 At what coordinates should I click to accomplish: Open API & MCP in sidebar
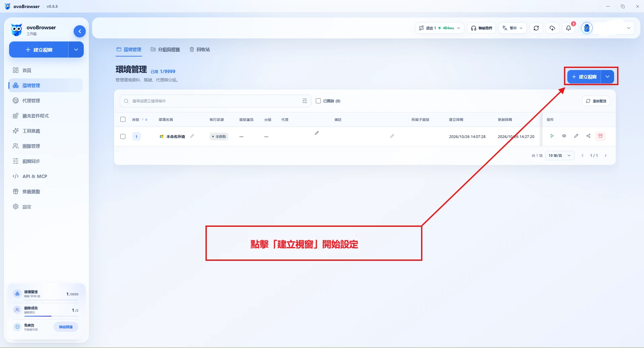[x=46, y=176]
